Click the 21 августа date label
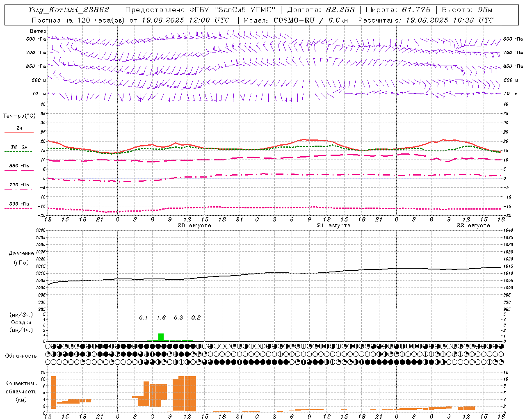This screenshot has width=525, height=420. 334,226
